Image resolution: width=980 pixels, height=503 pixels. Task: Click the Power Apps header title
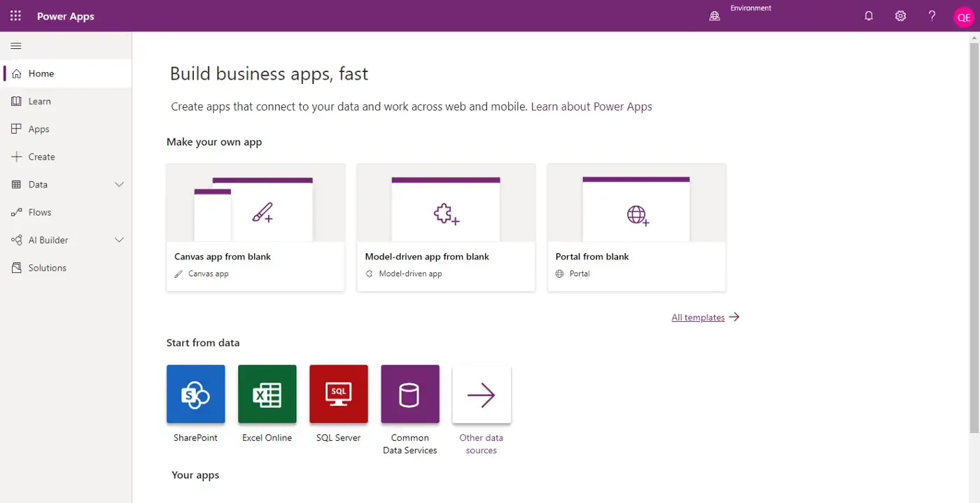[x=66, y=16]
